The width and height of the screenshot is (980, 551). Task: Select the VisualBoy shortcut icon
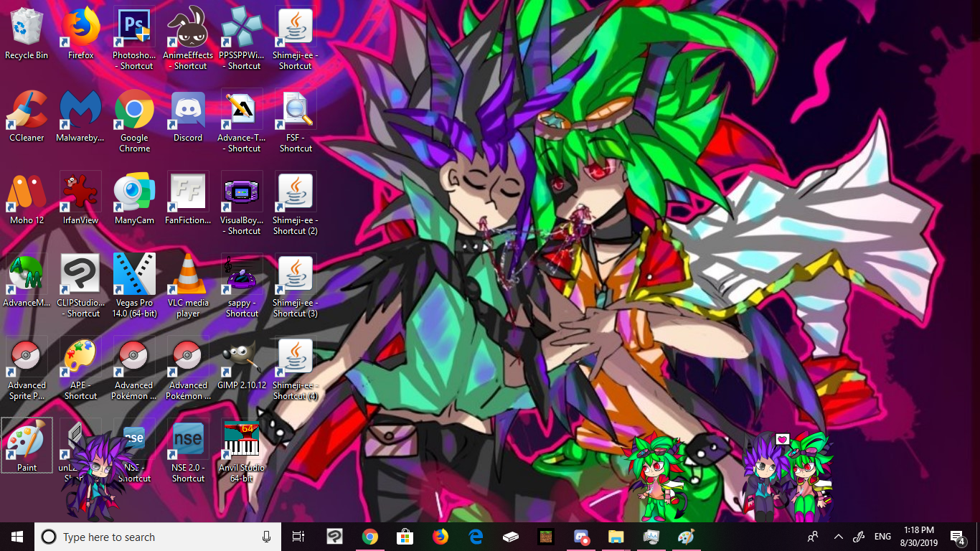242,204
